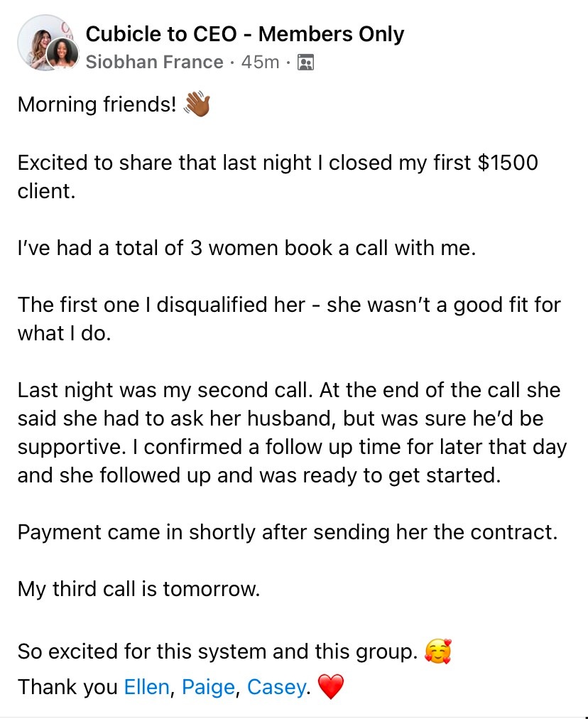Click the sentence starting 'The first one I disqualified'
Screen dimensions: 588x719
coord(289,319)
